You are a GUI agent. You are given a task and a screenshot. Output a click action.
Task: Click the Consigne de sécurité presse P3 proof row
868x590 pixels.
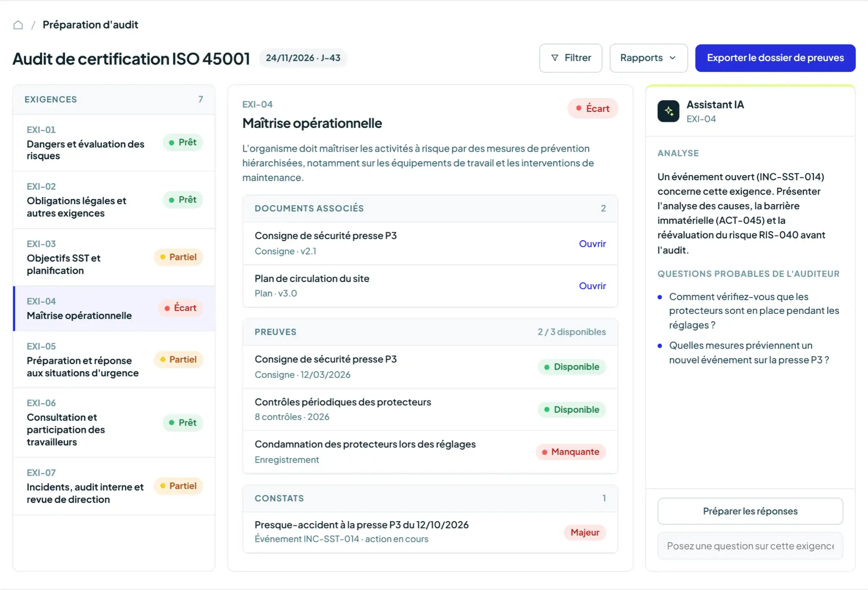430,367
